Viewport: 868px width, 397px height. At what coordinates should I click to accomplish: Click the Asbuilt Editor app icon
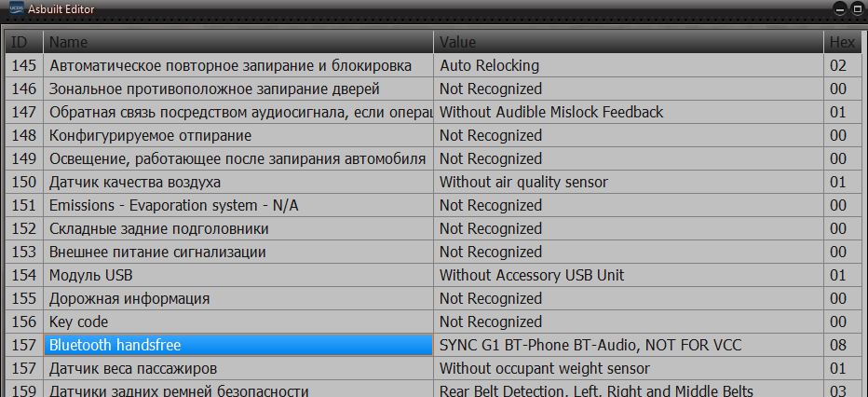[x=15, y=8]
